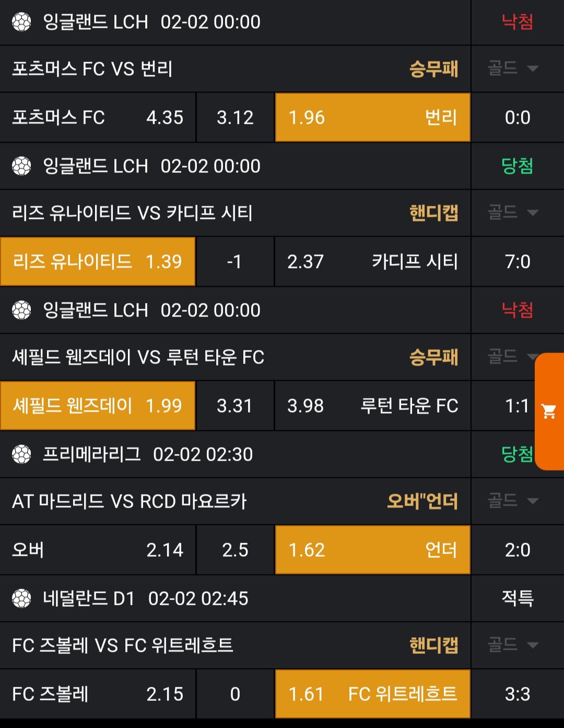Select 포츠머스 FC 4.35 home odds
This screenshot has height=728, width=564.
click(x=98, y=118)
